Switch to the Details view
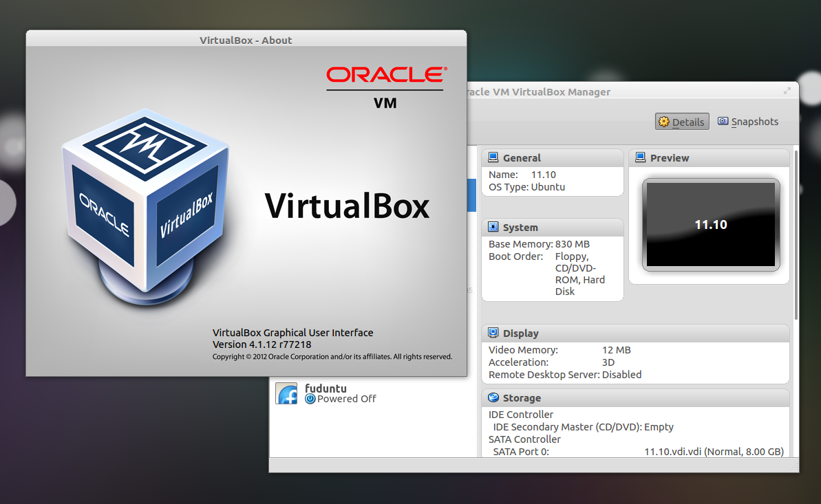 tap(681, 121)
